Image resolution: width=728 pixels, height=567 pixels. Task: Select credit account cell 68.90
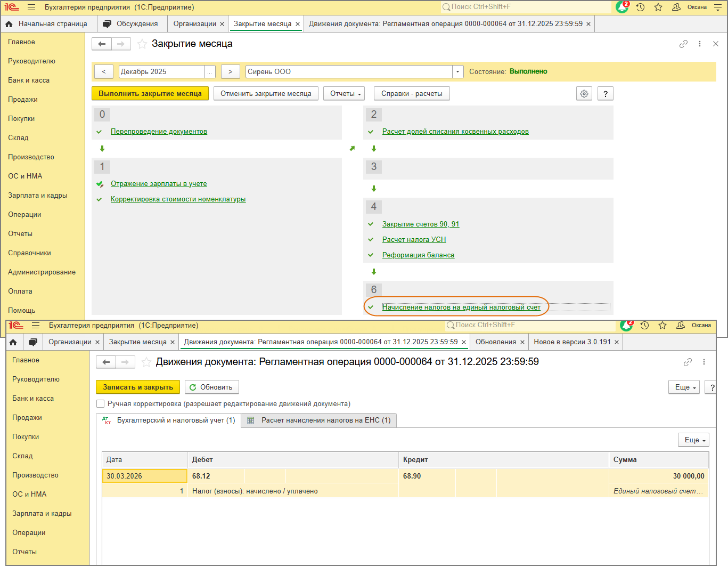(427, 476)
